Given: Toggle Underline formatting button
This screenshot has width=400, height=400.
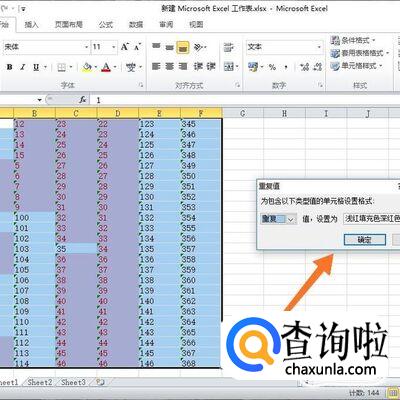Looking at the screenshot, I should point(36,67).
